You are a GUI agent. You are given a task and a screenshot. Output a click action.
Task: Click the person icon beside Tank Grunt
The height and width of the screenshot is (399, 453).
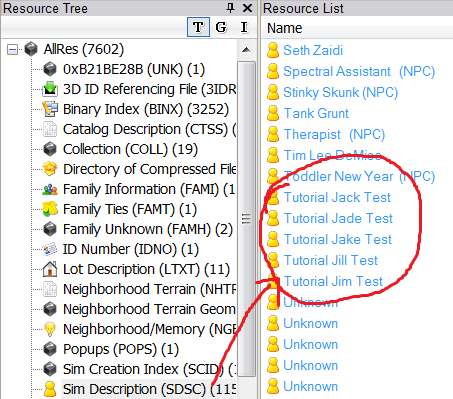273,113
